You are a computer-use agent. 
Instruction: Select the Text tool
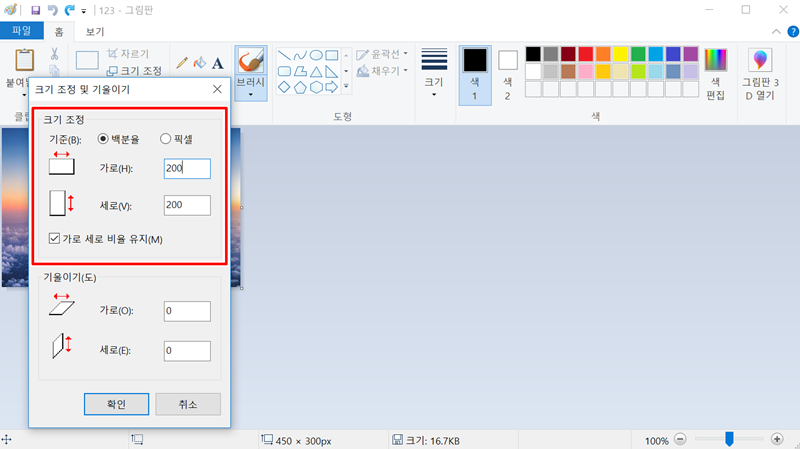[218, 63]
